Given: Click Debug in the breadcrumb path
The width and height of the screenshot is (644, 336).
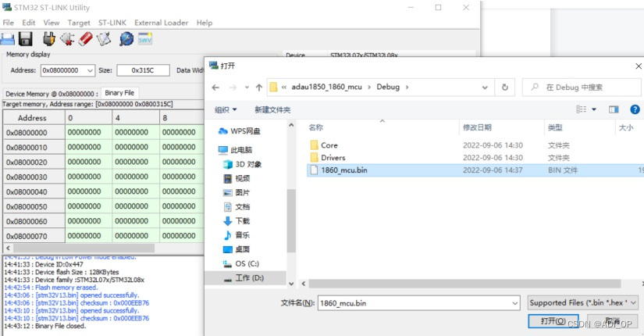Looking at the screenshot, I should pyautogui.click(x=388, y=88).
